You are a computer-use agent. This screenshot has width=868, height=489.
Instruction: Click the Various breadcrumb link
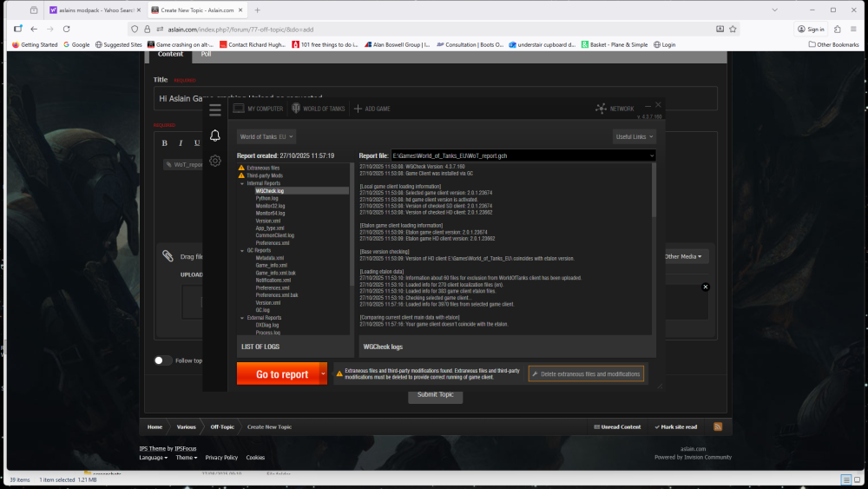click(186, 427)
